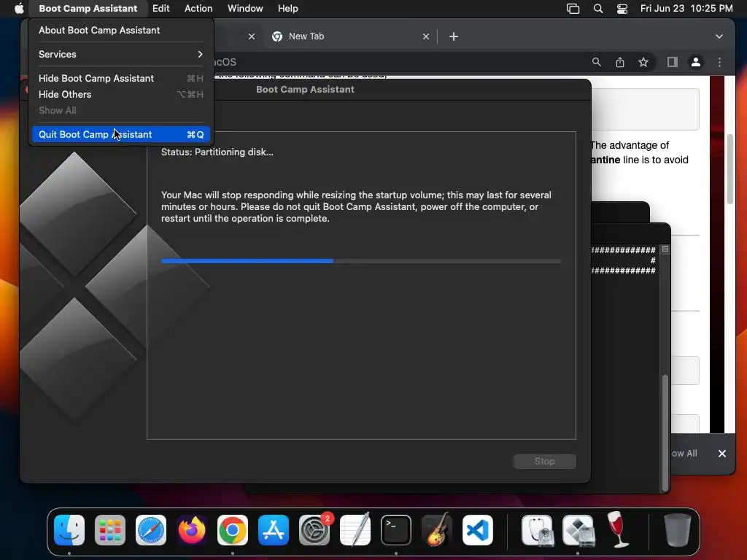This screenshot has width=747, height=560.
Task: Choose Hide Others menu item
Action: click(x=120, y=94)
